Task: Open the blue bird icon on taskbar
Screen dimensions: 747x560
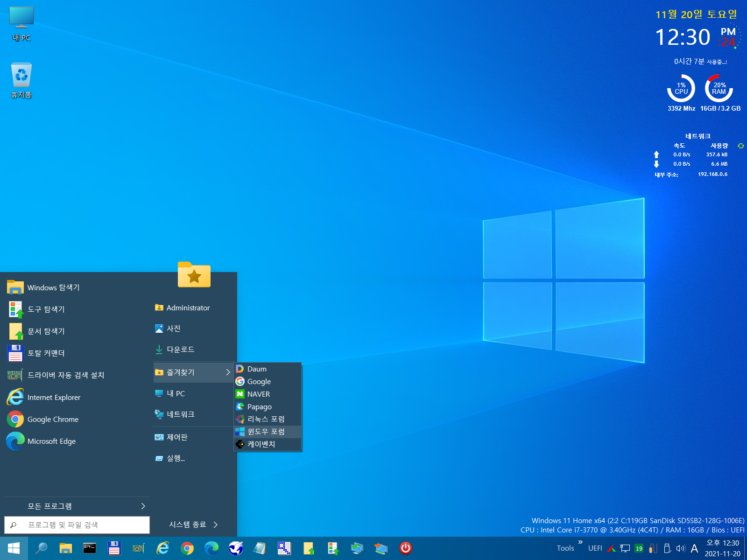Action: (236, 548)
